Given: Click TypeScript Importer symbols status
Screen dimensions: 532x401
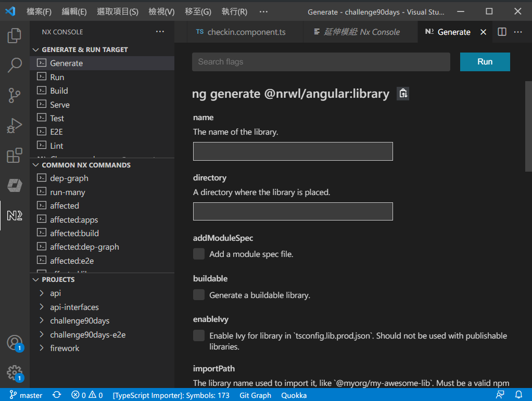Looking at the screenshot, I should (x=171, y=395).
